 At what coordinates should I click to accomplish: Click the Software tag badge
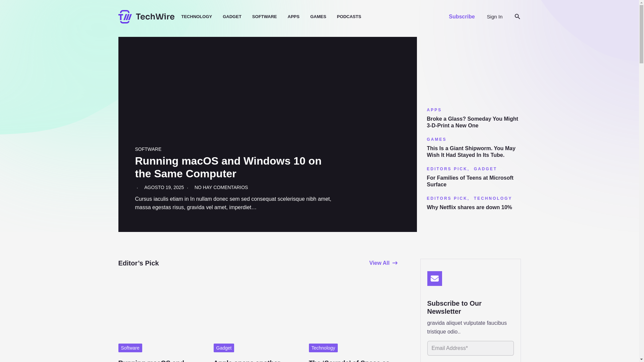point(130,348)
